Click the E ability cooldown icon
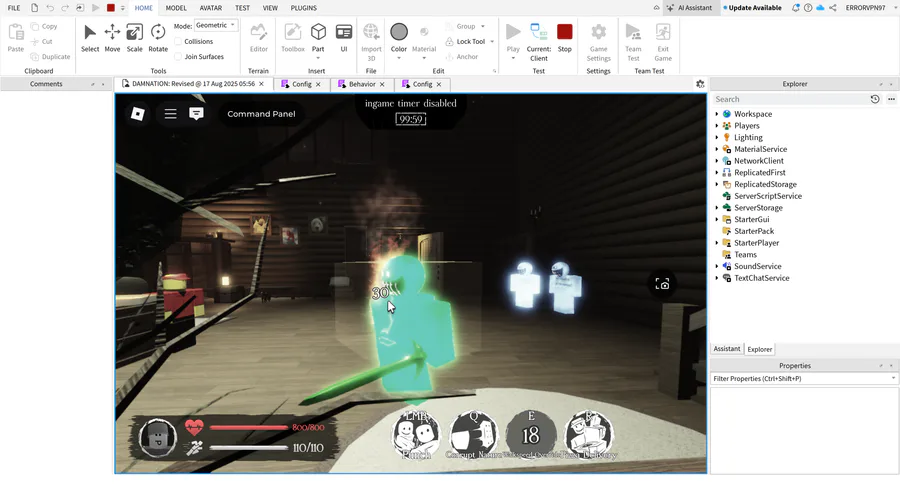900x493 pixels. point(531,436)
